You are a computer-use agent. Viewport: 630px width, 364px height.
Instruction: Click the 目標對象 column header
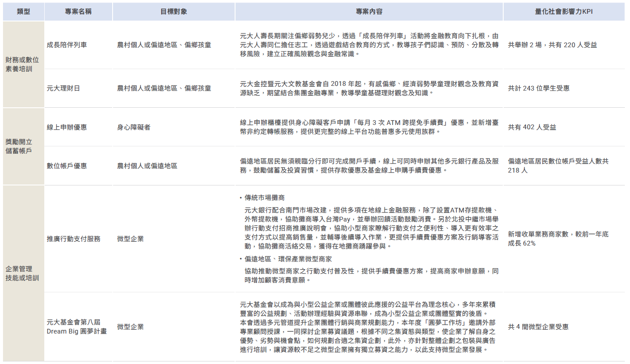click(x=174, y=12)
